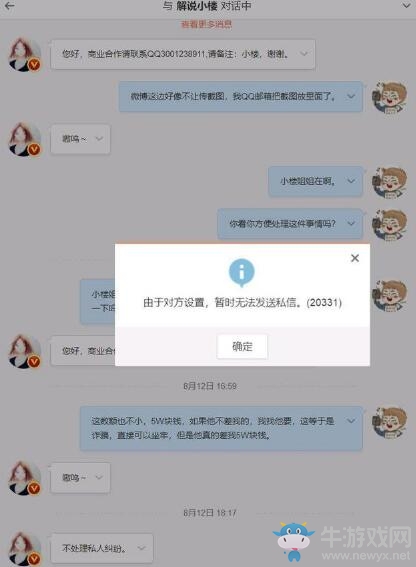Expand the header dropdown chevron
The height and width of the screenshot is (567, 416).
pyautogui.click(x=407, y=5)
